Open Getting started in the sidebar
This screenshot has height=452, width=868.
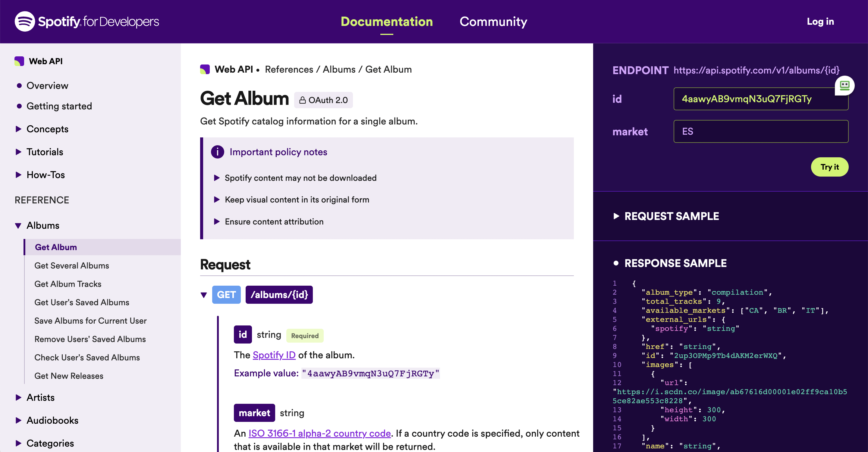[x=59, y=106]
